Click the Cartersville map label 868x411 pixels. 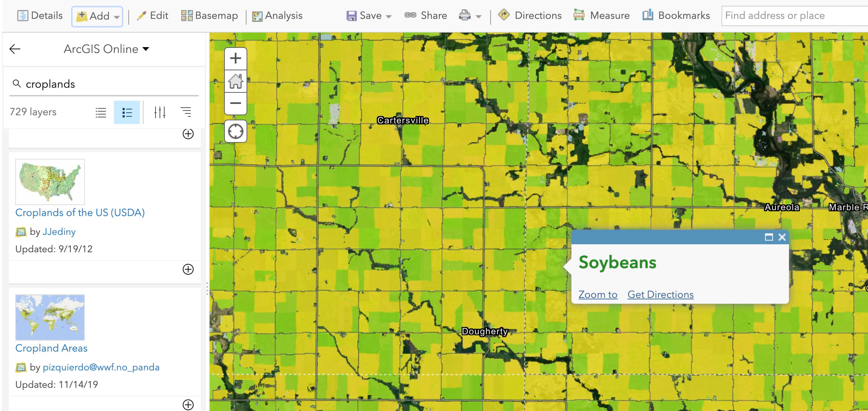point(403,120)
